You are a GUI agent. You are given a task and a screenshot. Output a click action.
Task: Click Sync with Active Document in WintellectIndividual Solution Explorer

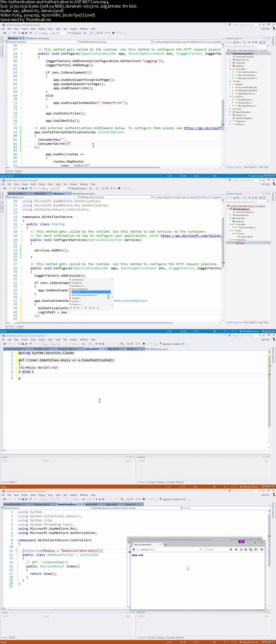(249, 42)
